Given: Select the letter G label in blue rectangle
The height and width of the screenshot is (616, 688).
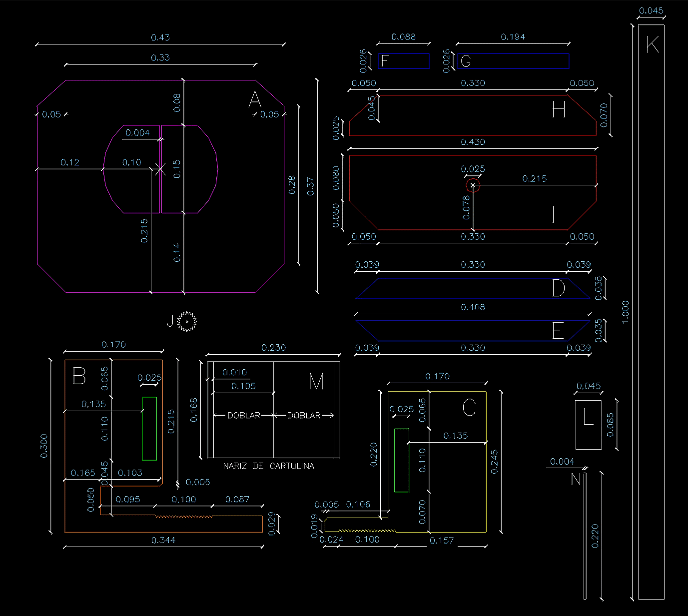Looking at the screenshot, I should pyautogui.click(x=465, y=61).
